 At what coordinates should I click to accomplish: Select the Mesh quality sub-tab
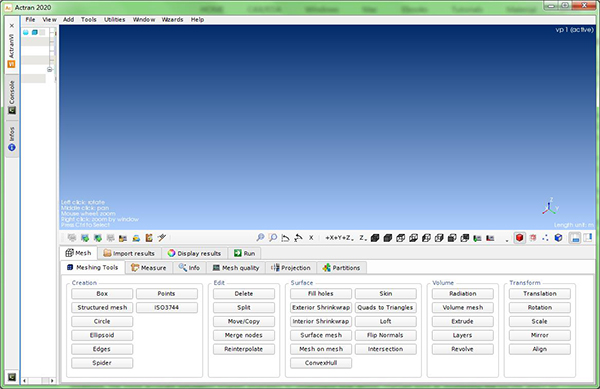(236, 268)
